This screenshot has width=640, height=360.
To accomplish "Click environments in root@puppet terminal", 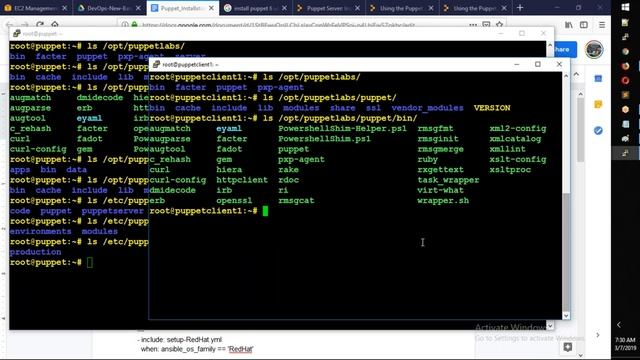I will pyautogui.click(x=40, y=231).
